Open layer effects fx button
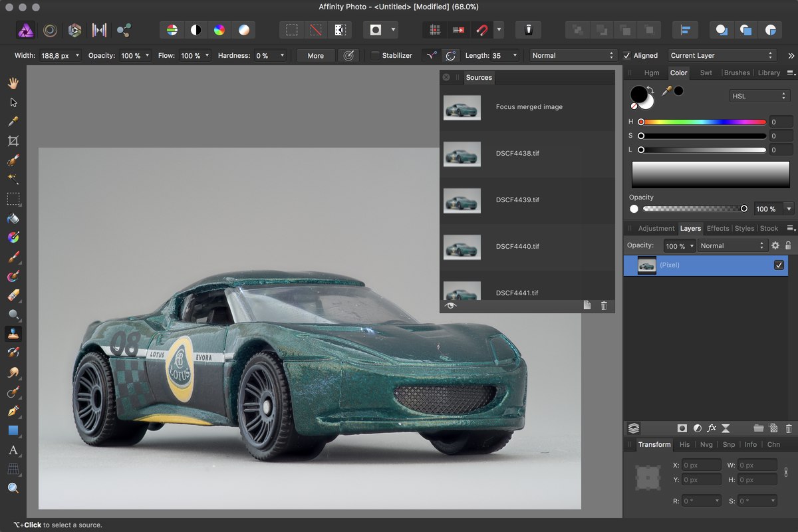The image size is (798, 532). (712, 428)
